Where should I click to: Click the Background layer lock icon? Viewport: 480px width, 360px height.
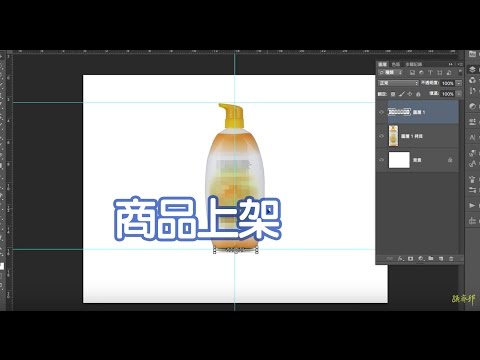click(450, 160)
